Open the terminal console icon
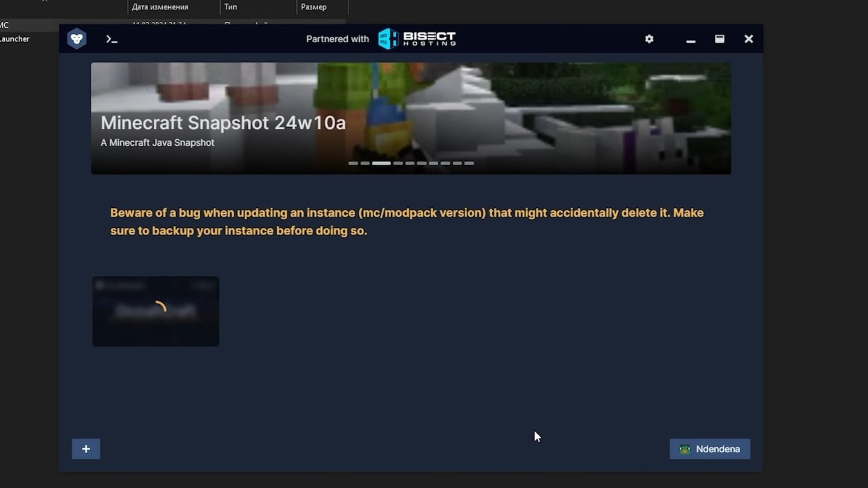868x488 pixels. tap(112, 39)
